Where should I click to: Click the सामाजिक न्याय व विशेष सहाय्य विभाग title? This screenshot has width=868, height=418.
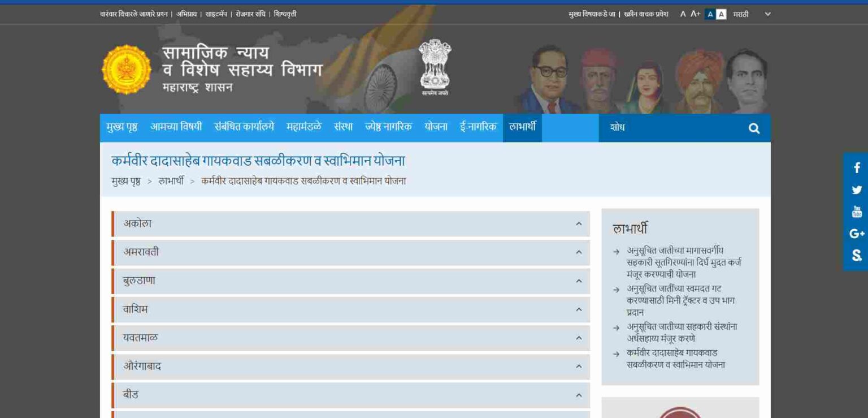tap(242, 62)
